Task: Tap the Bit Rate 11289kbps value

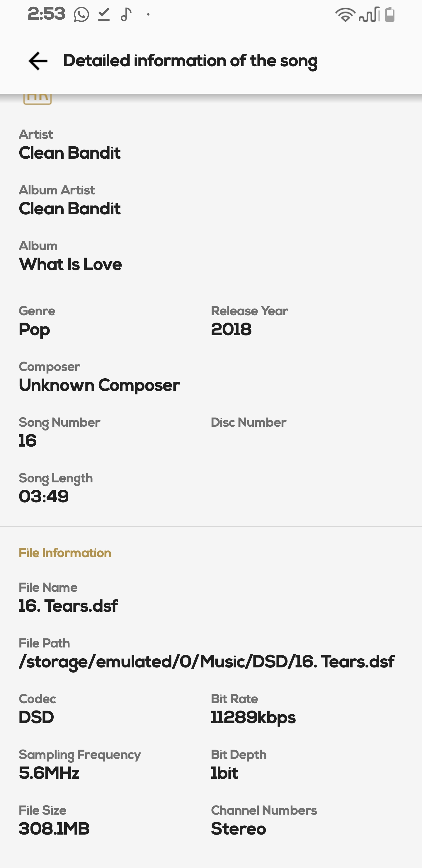Action: pos(253,717)
